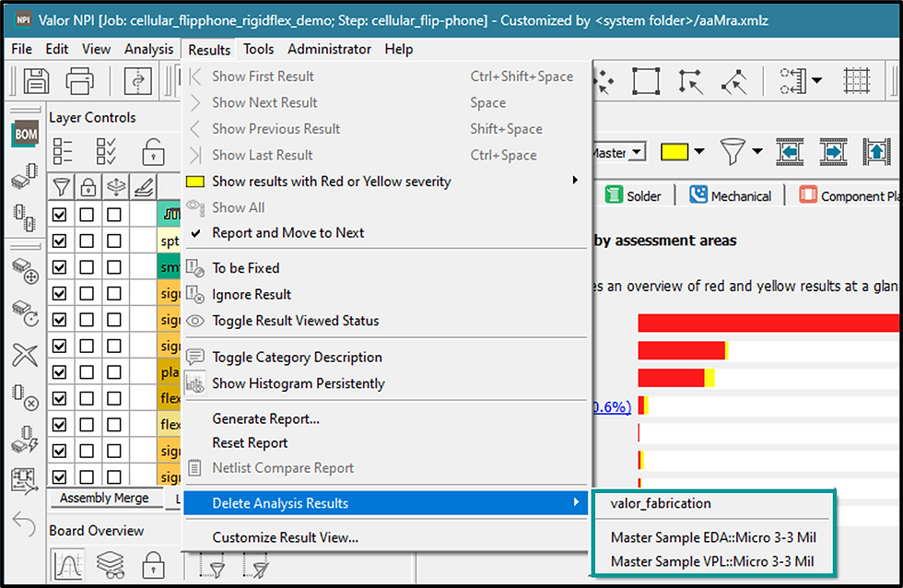Toggle the first layer row visibility checkbox

(59, 215)
